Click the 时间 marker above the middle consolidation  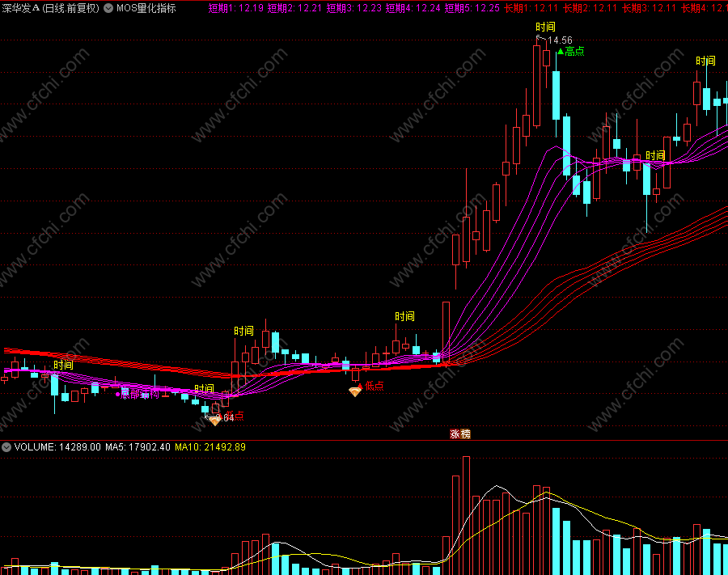coord(404,316)
